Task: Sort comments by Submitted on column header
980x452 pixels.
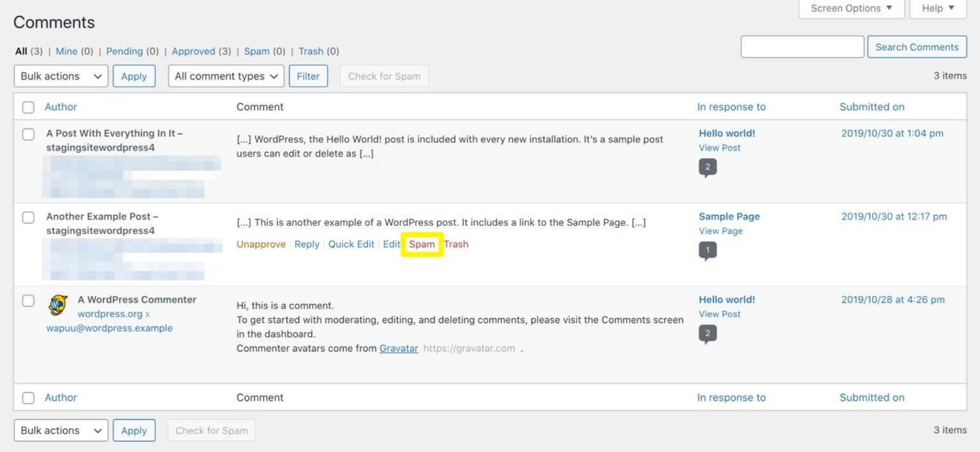Action: click(872, 107)
